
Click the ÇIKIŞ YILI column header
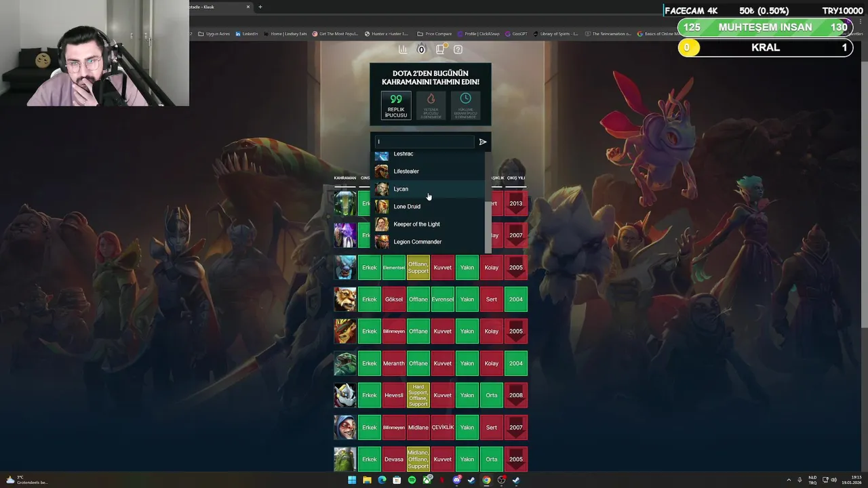click(516, 178)
